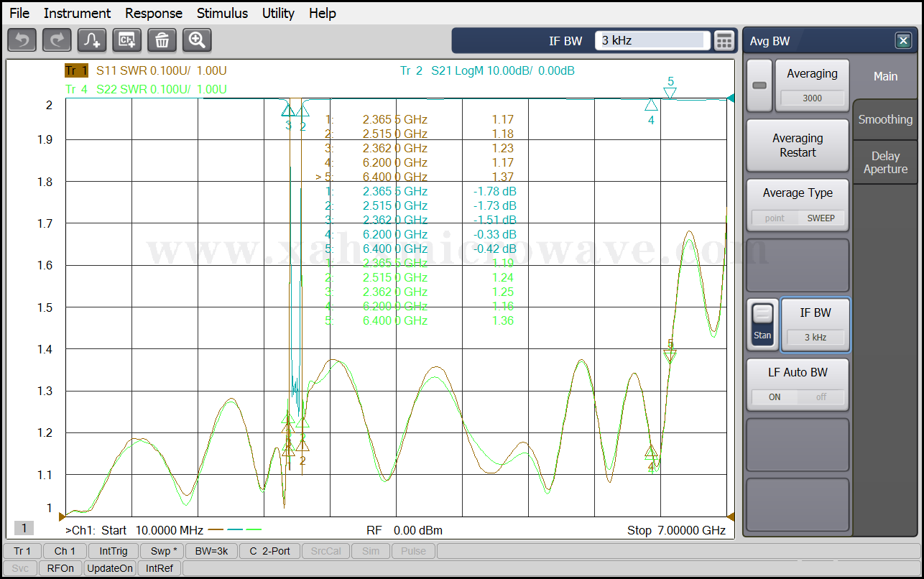Click marker 1 readout 2.365 GHz 1.17
Screen dimensions: 924x579
(x=420, y=119)
